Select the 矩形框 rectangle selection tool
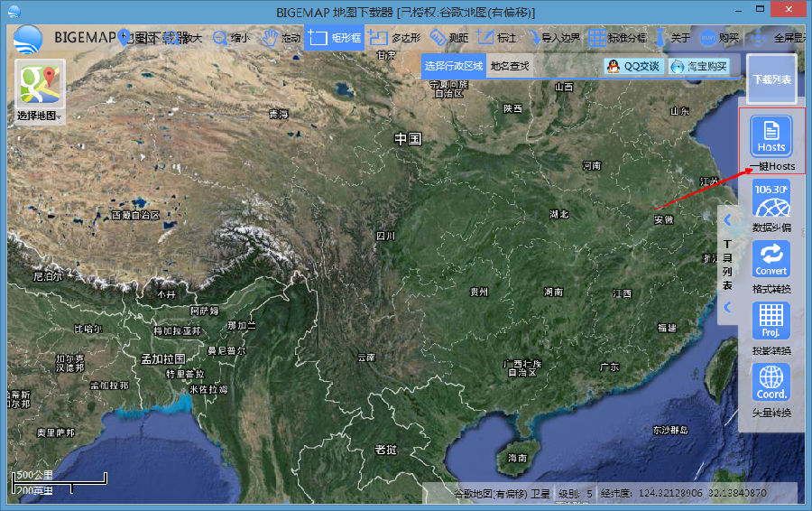 (334, 38)
